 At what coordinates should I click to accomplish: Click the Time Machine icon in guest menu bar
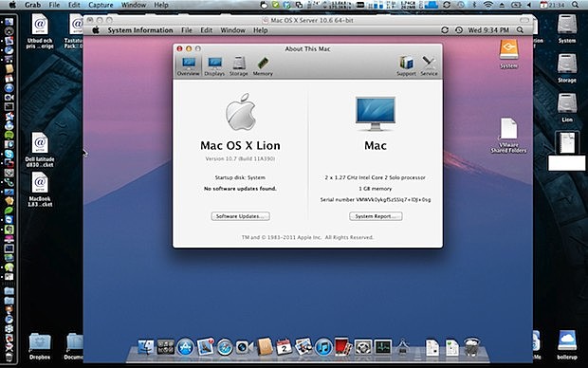tap(459, 30)
